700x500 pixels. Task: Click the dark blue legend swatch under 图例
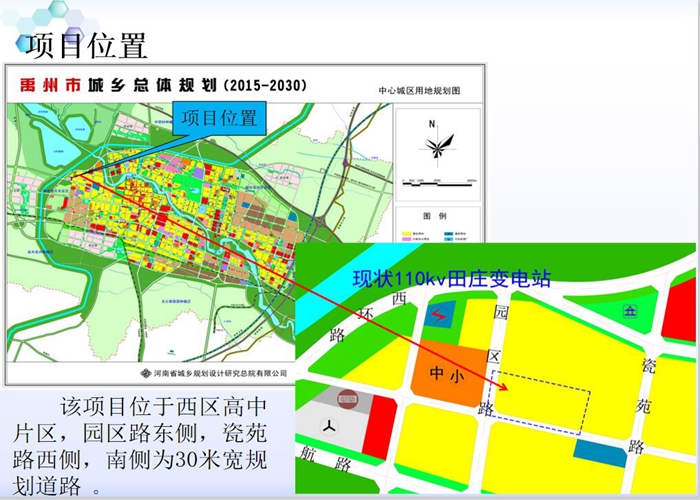click(x=449, y=233)
